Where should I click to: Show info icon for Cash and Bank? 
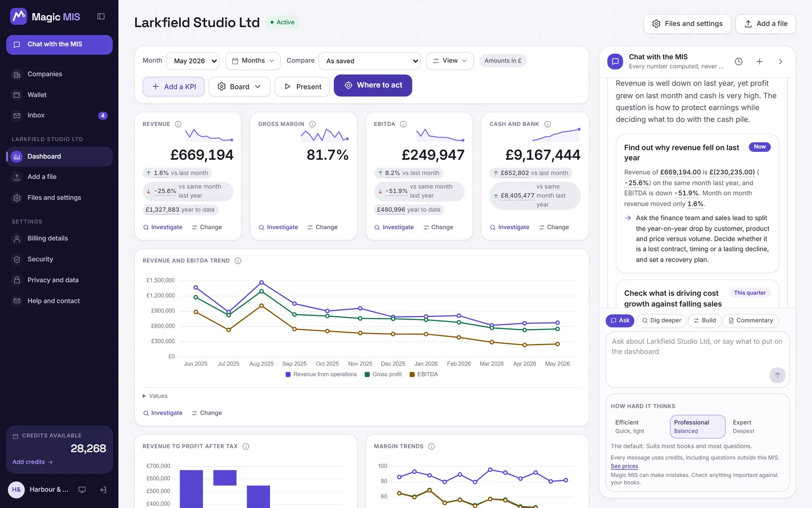[548, 124]
